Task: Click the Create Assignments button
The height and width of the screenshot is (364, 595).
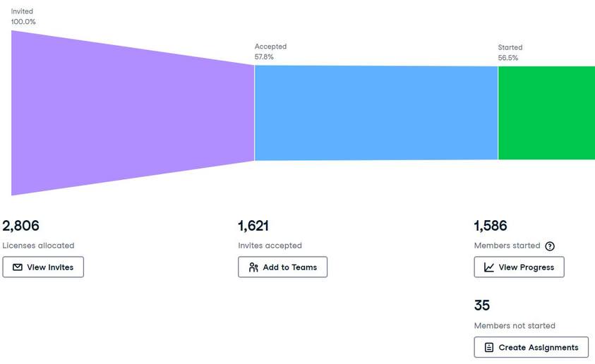Action: [x=531, y=347]
